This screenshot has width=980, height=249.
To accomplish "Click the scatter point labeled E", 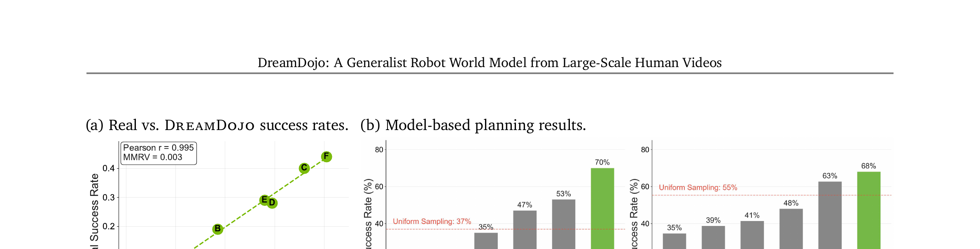I will pyautogui.click(x=264, y=200).
